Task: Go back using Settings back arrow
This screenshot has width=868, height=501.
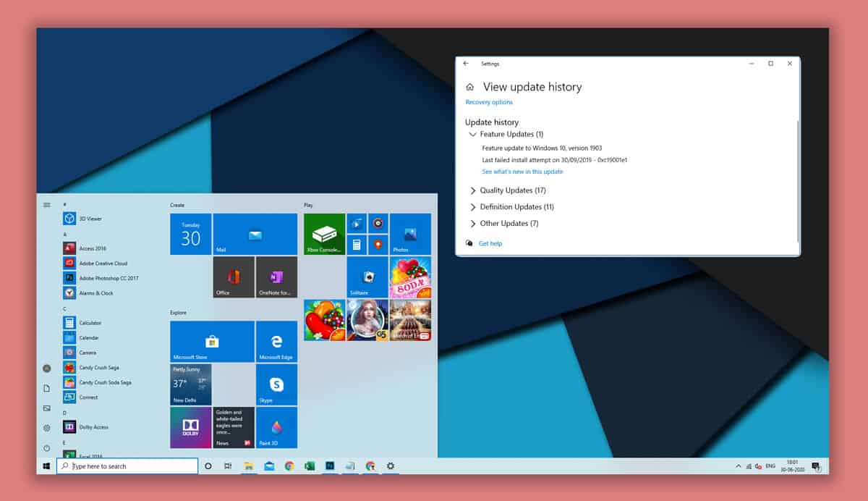Action: [466, 64]
